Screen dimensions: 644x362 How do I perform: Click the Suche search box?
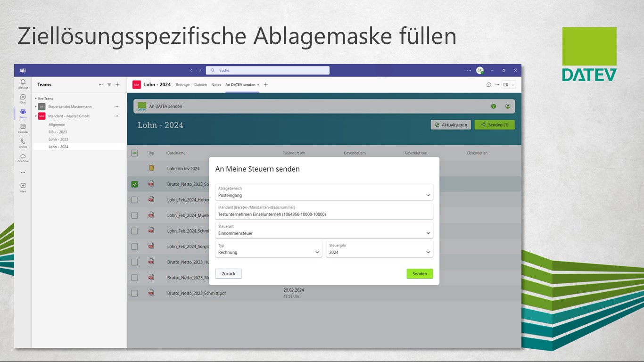point(267,70)
